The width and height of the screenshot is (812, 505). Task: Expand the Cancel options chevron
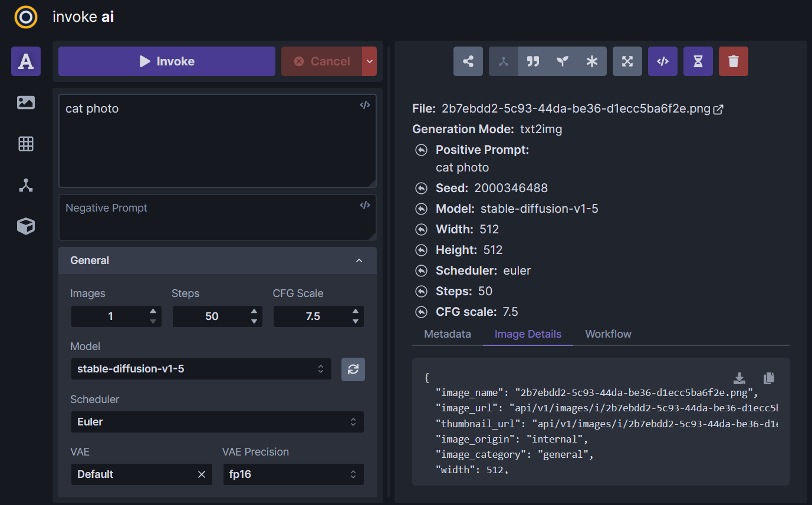click(x=370, y=61)
